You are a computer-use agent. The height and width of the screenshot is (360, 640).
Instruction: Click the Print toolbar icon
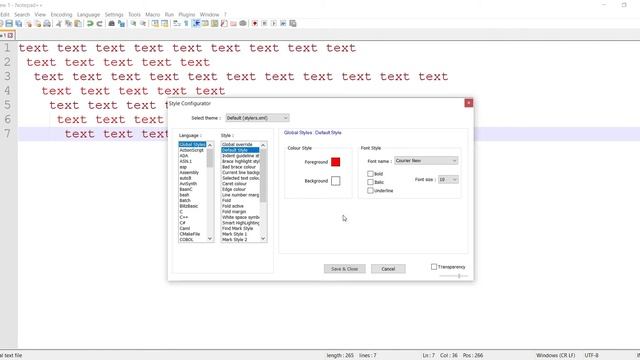(47, 24)
